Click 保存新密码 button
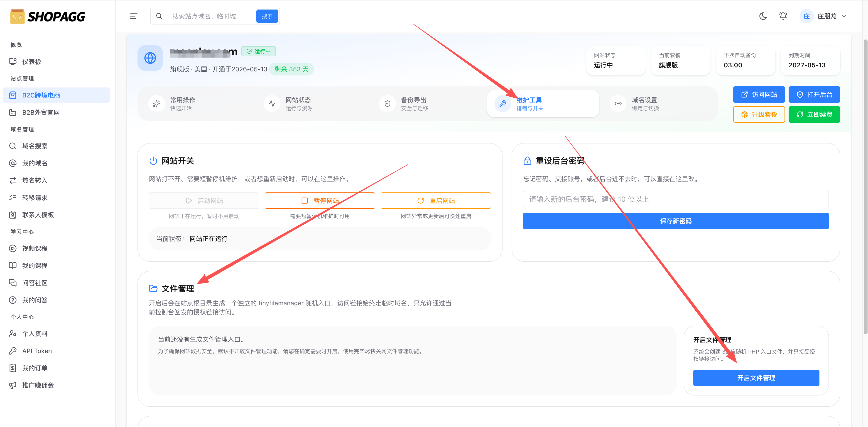This screenshot has height=427, width=868. pyautogui.click(x=676, y=221)
